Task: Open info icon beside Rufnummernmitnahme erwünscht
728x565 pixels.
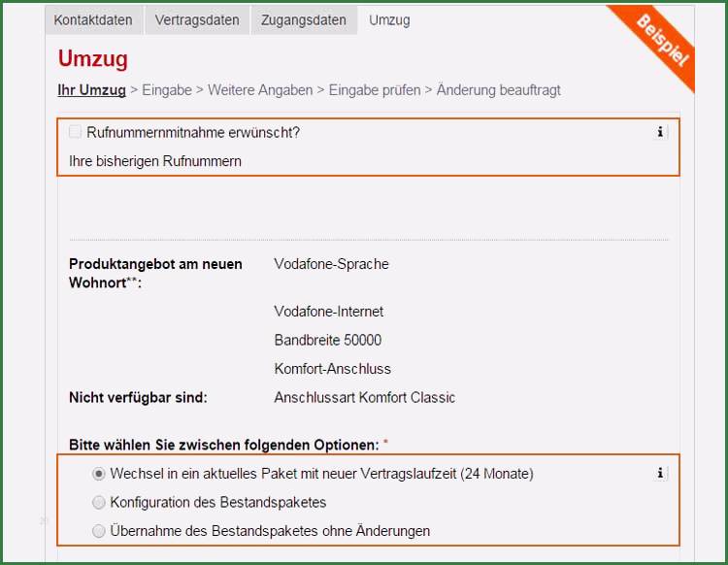Action: coord(660,132)
